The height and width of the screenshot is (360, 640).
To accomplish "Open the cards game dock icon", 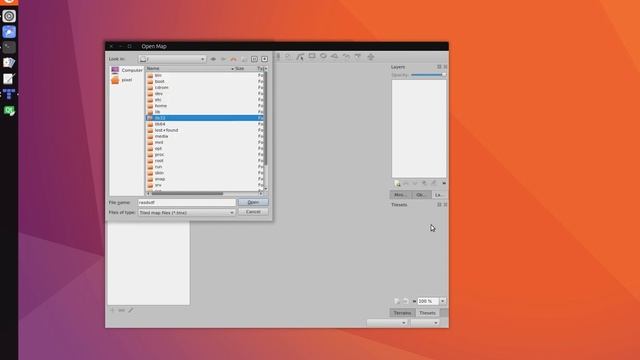I will (x=9, y=63).
